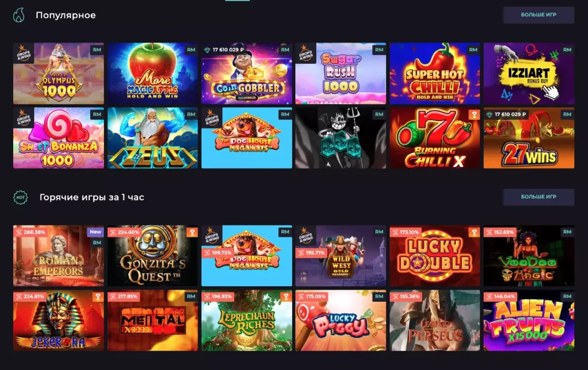Click the flame icon beside Популярное
Screen dimensions: 588x370
click(x=19, y=15)
